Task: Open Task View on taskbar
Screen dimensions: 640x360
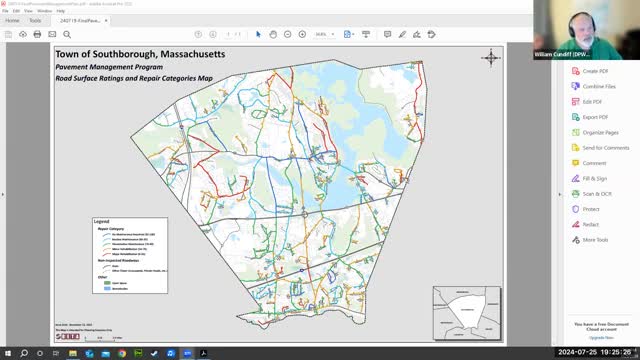Action: [x=56, y=353]
